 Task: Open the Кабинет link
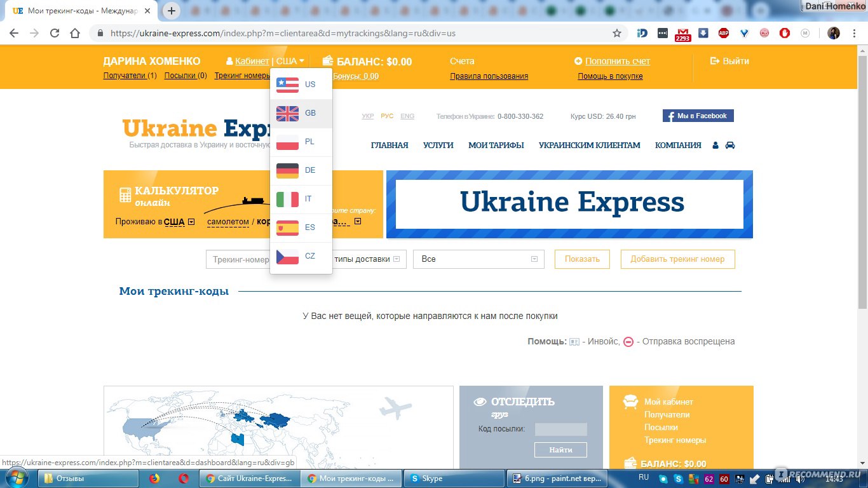point(252,61)
